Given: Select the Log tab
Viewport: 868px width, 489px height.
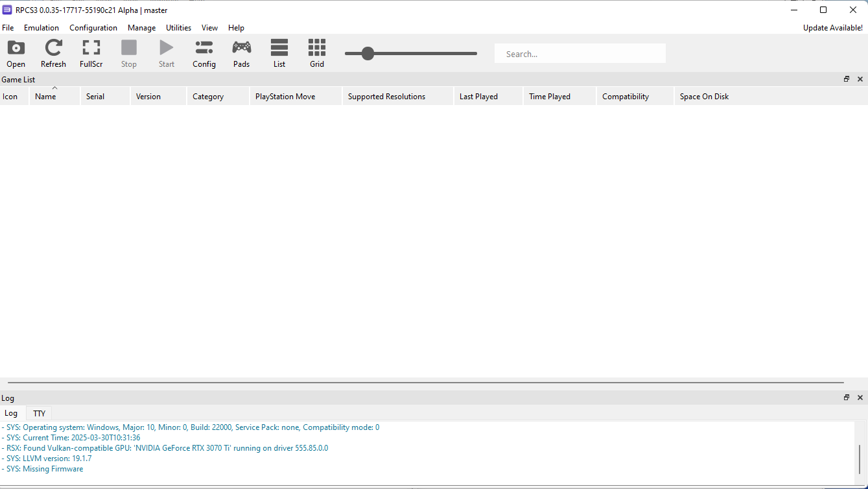Looking at the screenshot, I should pyautogui.click(x=11, y=413).
